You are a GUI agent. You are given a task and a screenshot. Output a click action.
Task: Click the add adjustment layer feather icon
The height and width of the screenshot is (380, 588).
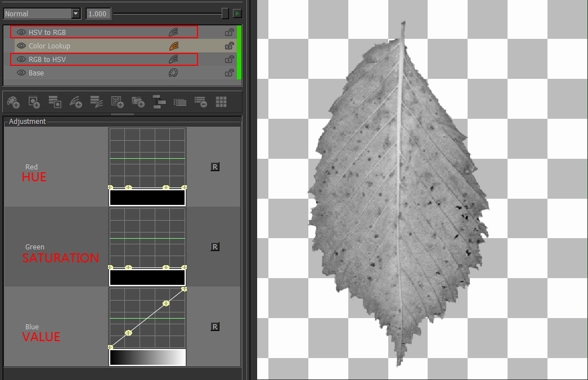click(x=75, y=102)
